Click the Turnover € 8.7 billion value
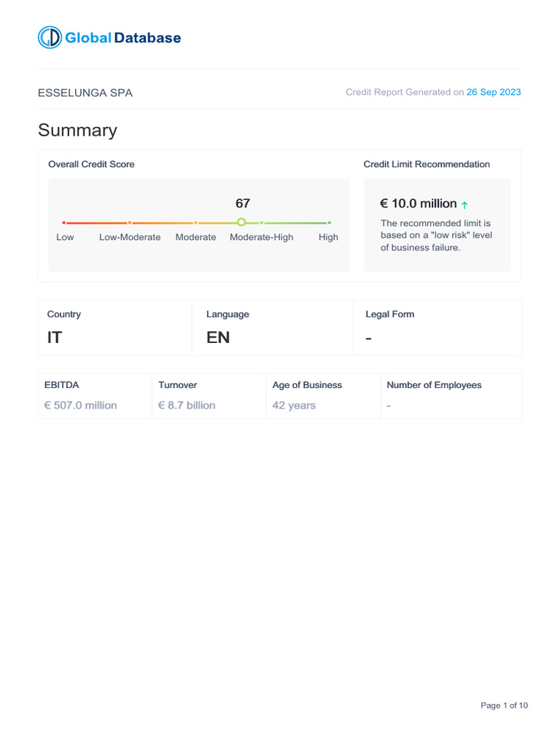This screenshot has height=747, width=560. tap(187, 406)
